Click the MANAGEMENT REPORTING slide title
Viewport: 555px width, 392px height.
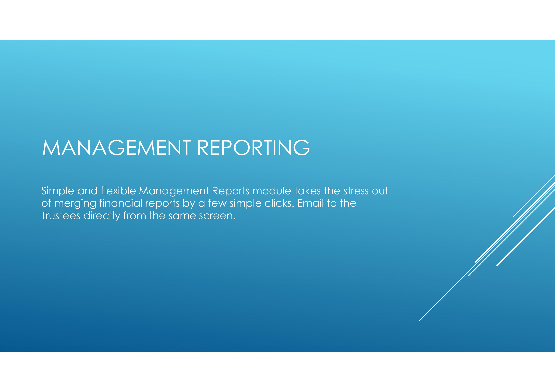click(176, 148)
